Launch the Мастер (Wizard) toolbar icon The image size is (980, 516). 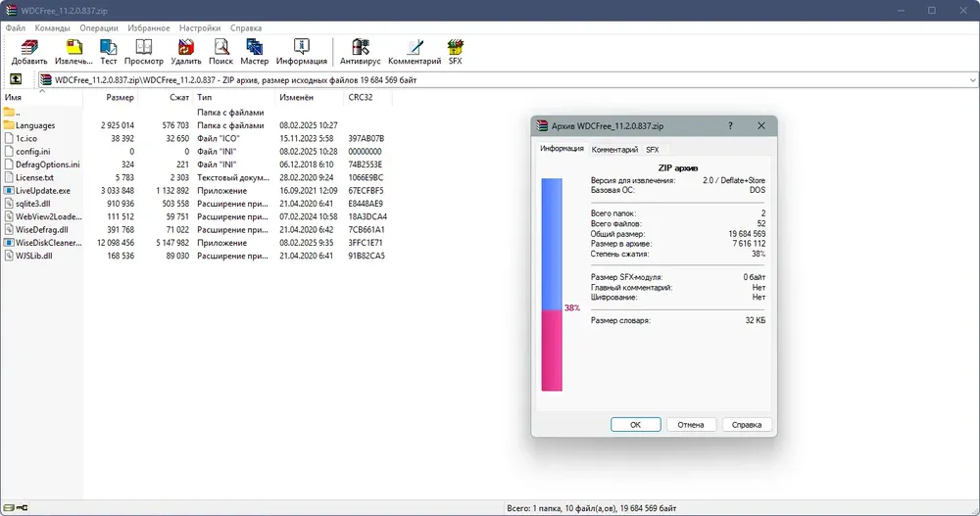[x=255, y=52]
